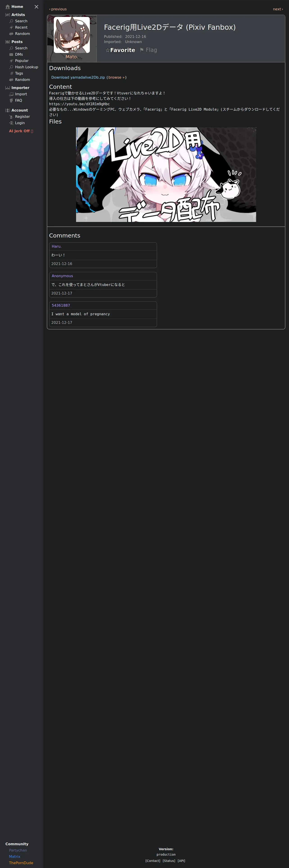The height and width of the screenshot is (868, 289).
Task: Open Artists Search page
Action: [x=21, y=21]
